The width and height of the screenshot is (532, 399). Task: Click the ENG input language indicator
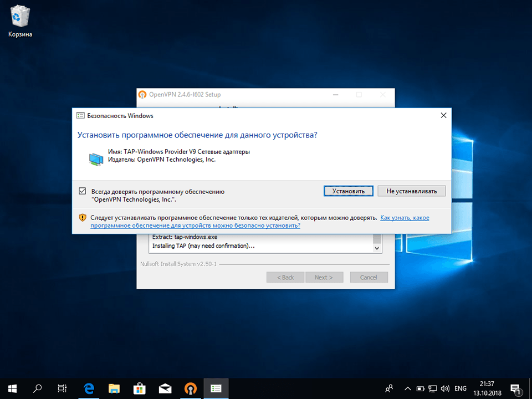(461, 388)
